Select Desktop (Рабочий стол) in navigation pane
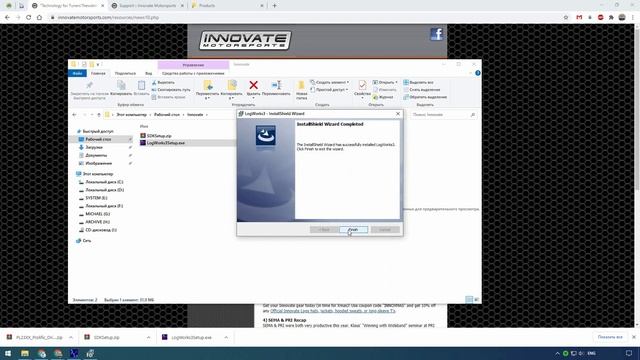 (x=98, y=139)
